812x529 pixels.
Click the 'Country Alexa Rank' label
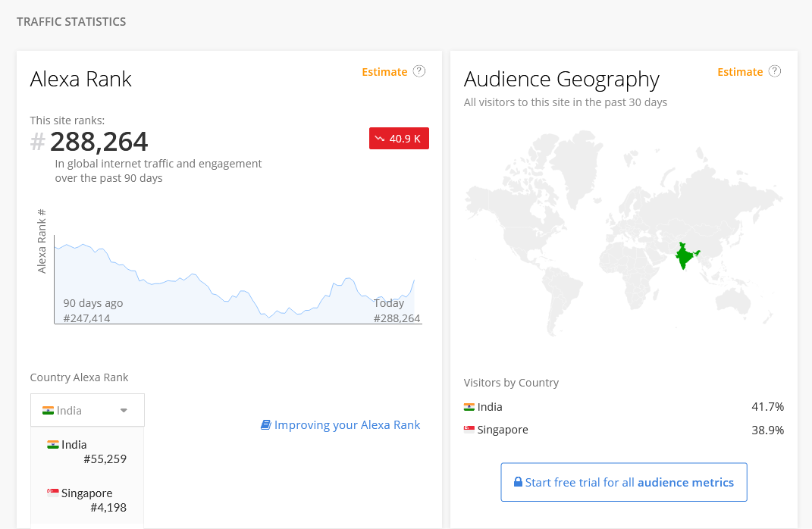[80, 377]
